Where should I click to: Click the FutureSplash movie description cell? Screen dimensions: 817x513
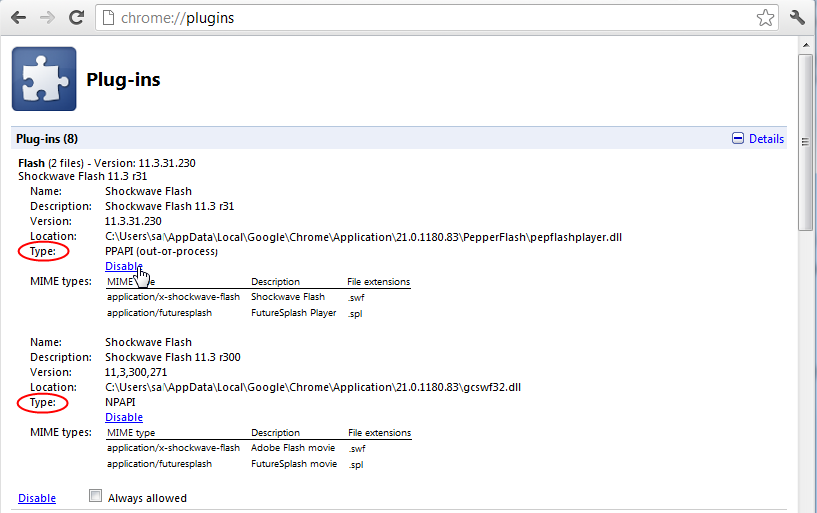coord(294,464)
